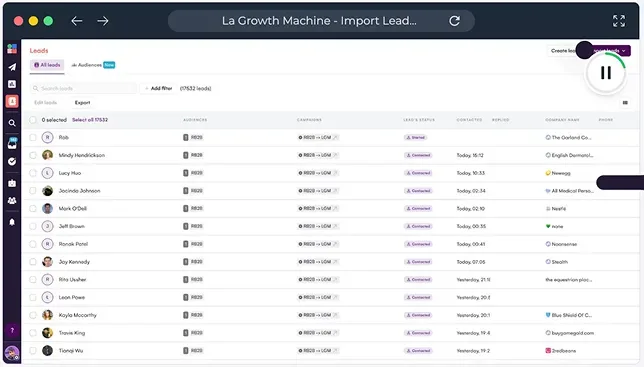
Task: Click the Leads page heading
Action: click(x=39, y=50)
